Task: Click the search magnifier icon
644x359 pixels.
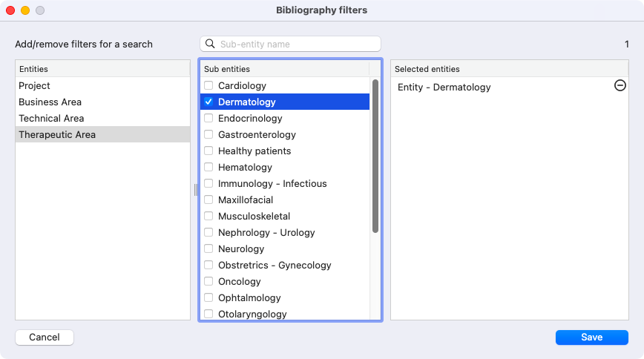Action: click(210, 44)
